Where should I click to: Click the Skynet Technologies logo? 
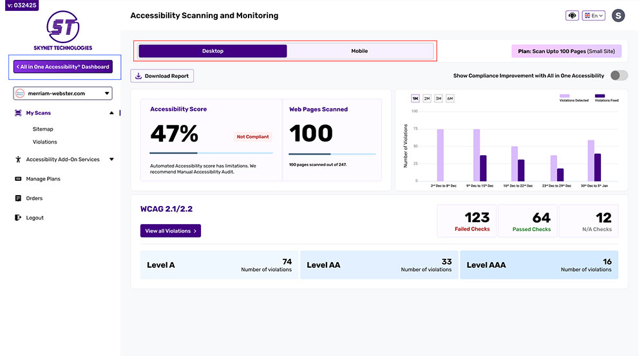(x=63, y=31)
